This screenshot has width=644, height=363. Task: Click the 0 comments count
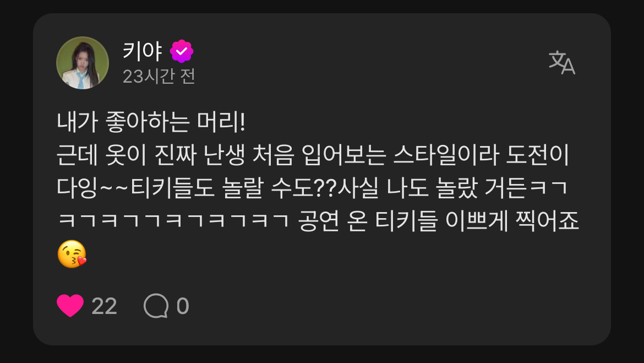tap(183, 306)
